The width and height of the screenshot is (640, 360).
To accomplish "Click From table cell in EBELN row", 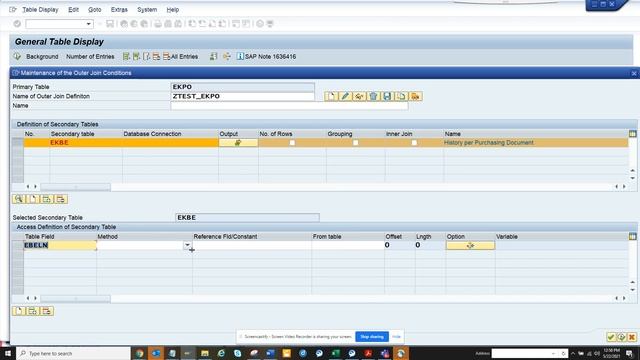I will (348, 245).
